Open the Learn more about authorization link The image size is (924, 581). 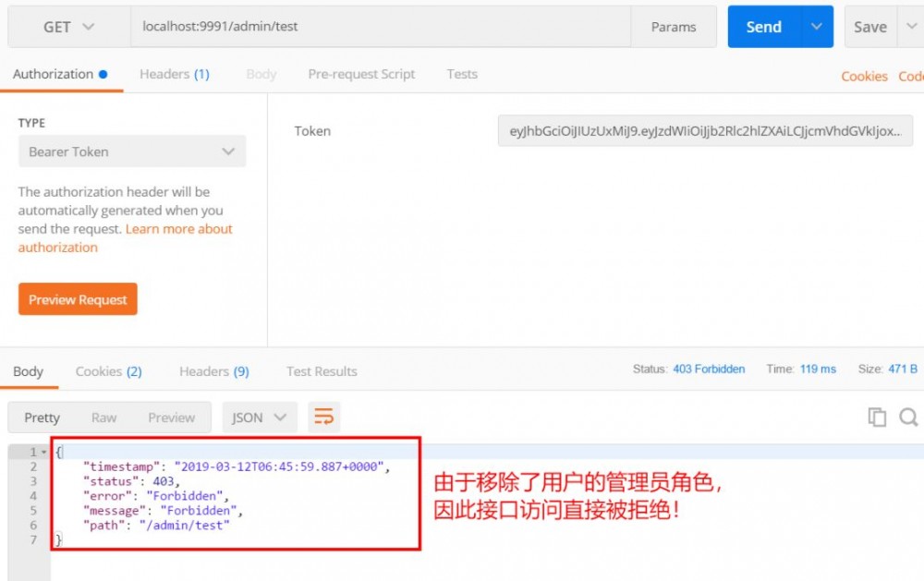click(x=179, y=228)
